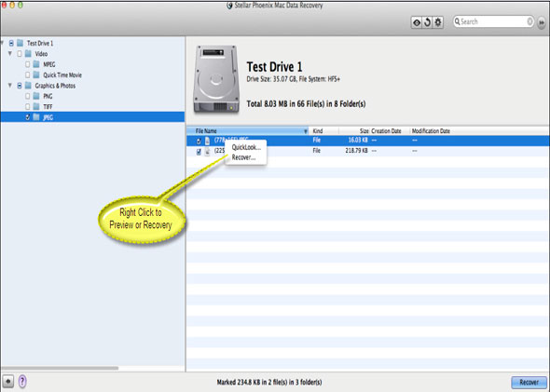
Task: Click the Quick Time Movie folder icon
Action: [x=36, y=75]
